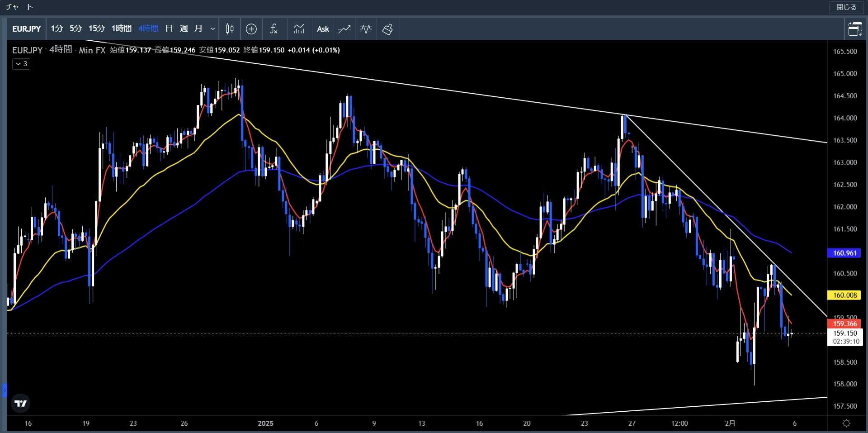868x433 pixels.
Task: Click the waveform pulse icon
Action: pos(366,29)
